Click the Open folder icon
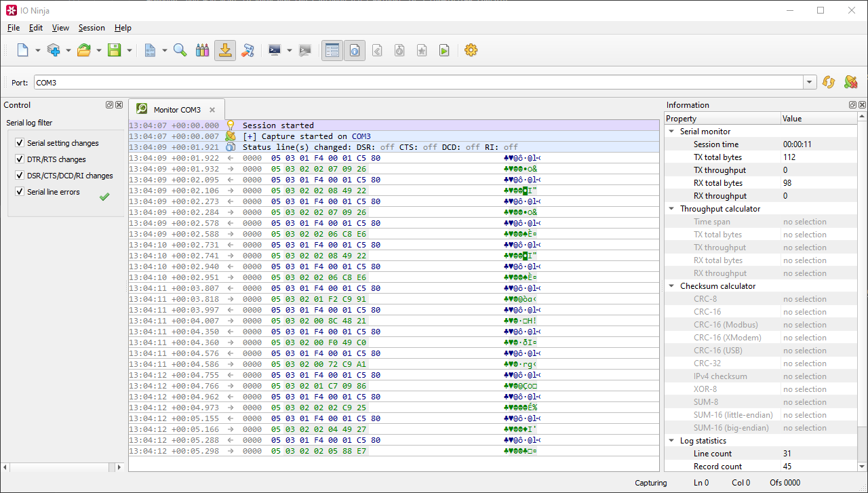 coord(84,50)
